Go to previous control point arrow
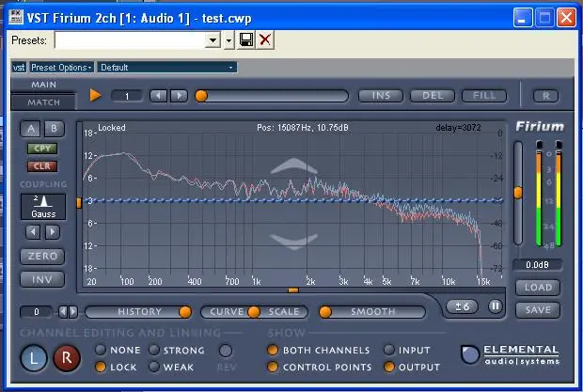 pos(159,96)
